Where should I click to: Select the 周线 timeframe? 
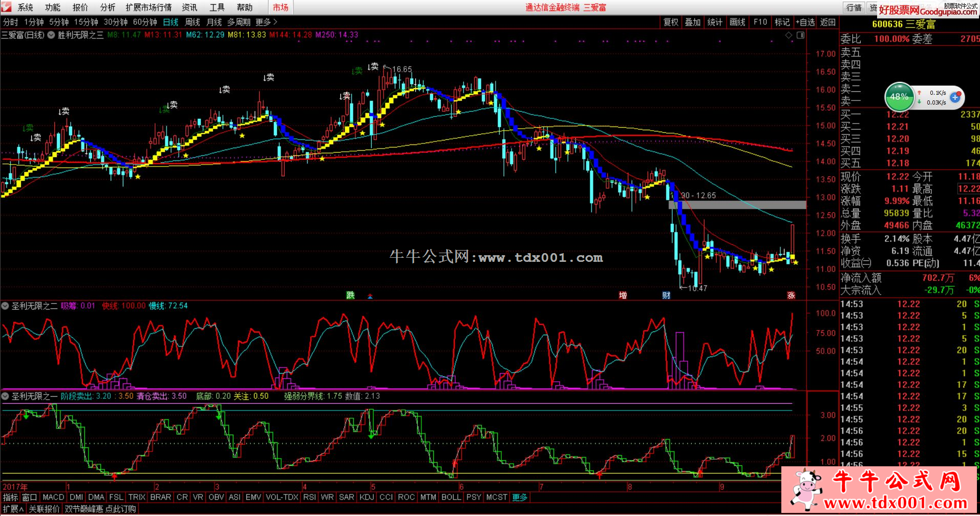tap(193, 22)
